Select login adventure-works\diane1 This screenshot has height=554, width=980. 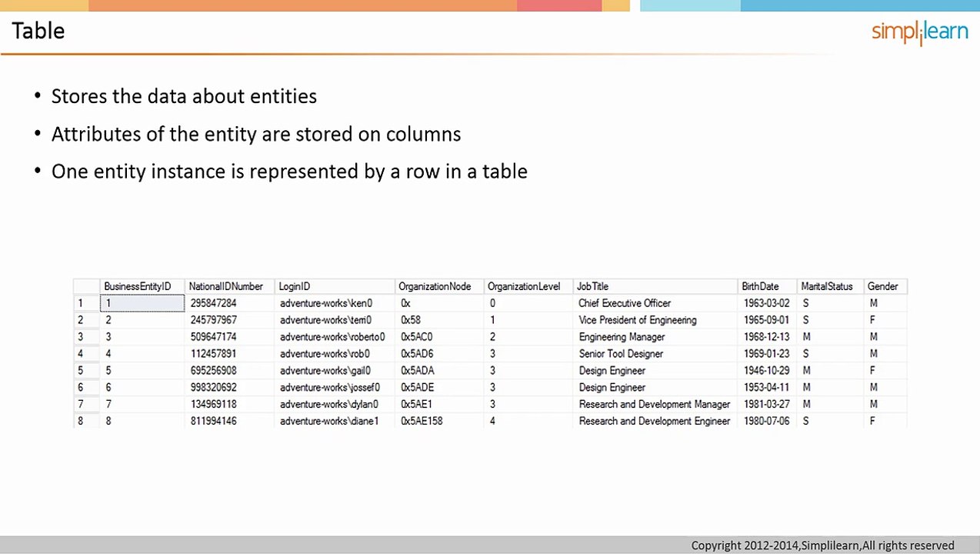(x=329, y=421)
